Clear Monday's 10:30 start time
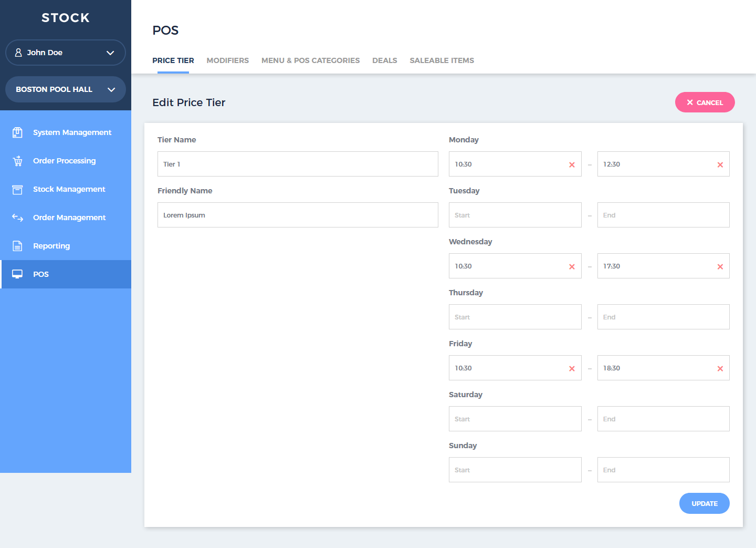This screenshot has height=548, width=756. click(x=572, y=164)
